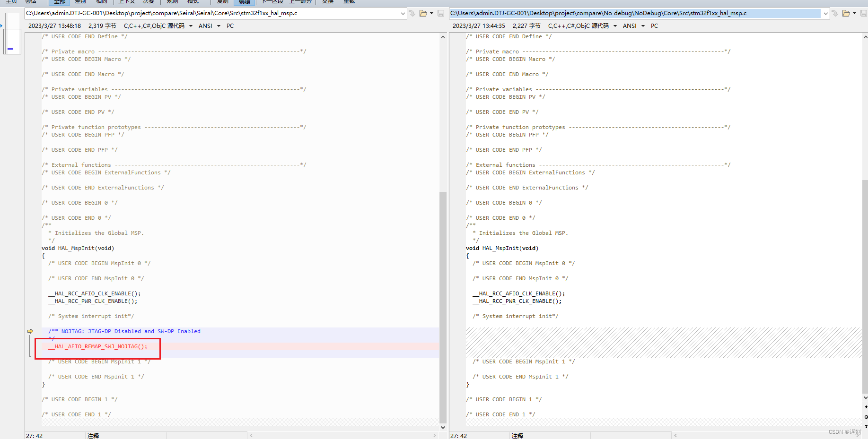Toggle 相同 to display identical lines
The image size is (868, 439).
[101, 2]
